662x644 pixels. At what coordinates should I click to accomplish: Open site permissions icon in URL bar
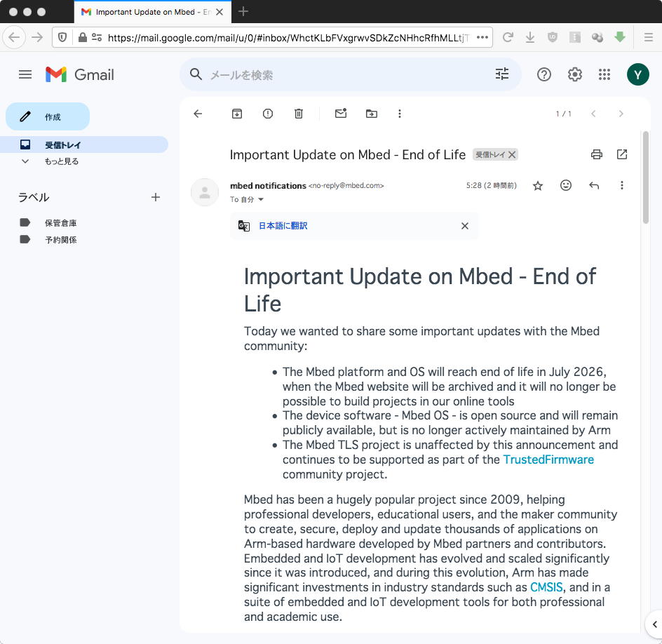pyautogui.click(x=97, y=38)
